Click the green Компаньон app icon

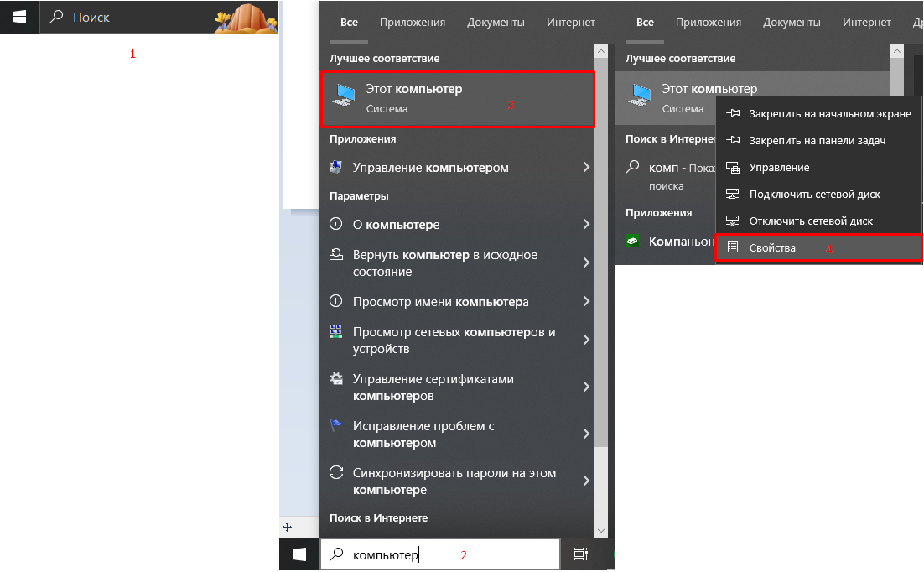(635, 242)
